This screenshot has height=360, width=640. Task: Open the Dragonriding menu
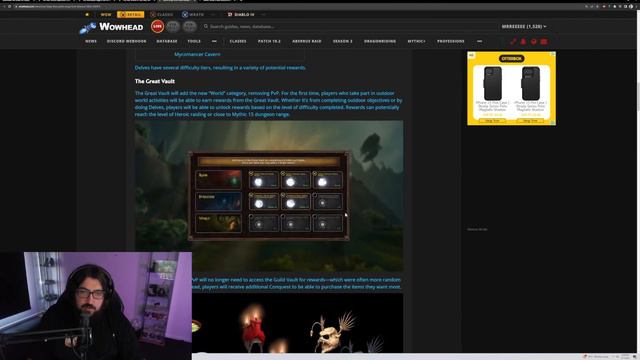click(x=380, y=41)
